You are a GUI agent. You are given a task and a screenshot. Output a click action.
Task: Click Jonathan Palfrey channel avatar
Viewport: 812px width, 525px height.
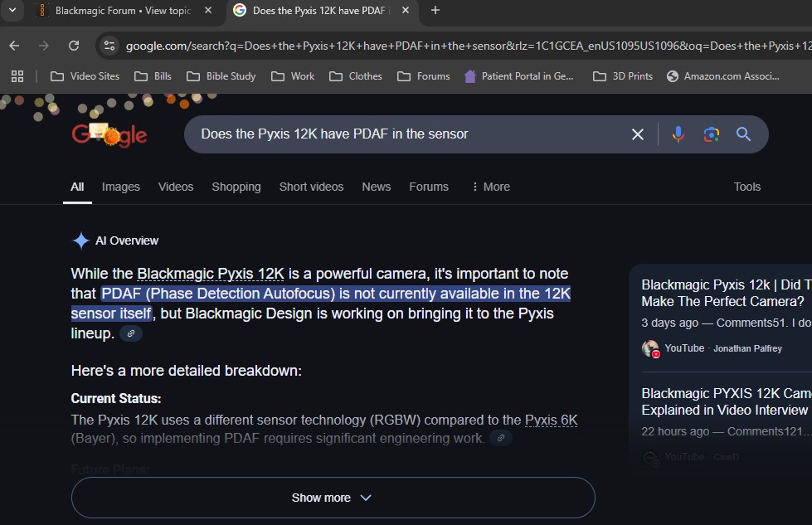pos(650,348)
